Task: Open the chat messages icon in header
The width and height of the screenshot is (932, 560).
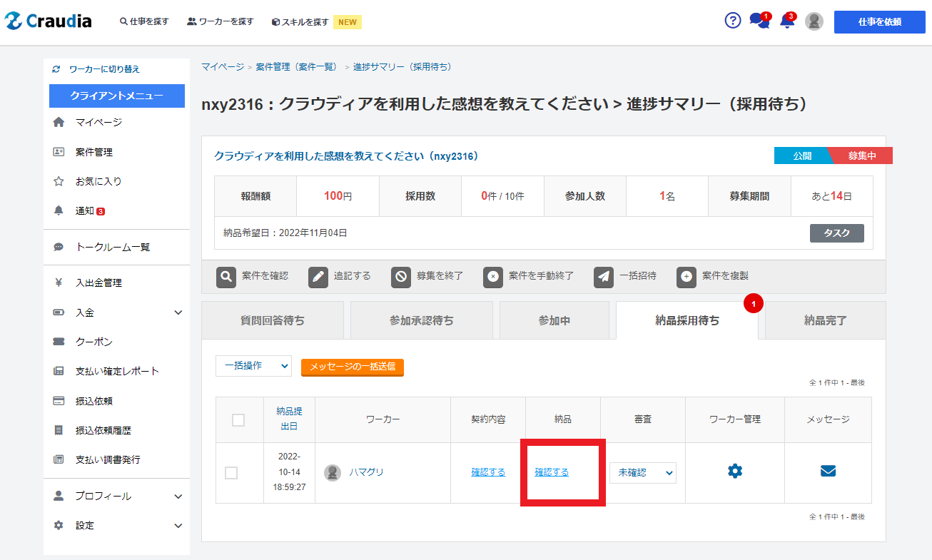Action: 759,21
